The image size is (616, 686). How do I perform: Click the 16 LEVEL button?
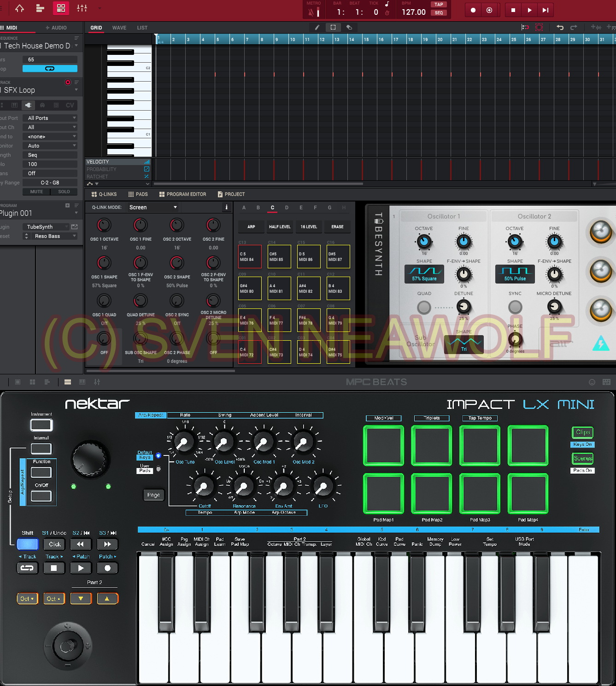[309, 227]
